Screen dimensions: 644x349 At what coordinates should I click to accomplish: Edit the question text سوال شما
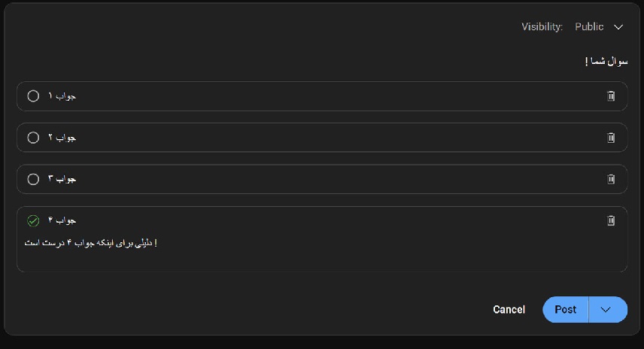[x=606, y=62]
